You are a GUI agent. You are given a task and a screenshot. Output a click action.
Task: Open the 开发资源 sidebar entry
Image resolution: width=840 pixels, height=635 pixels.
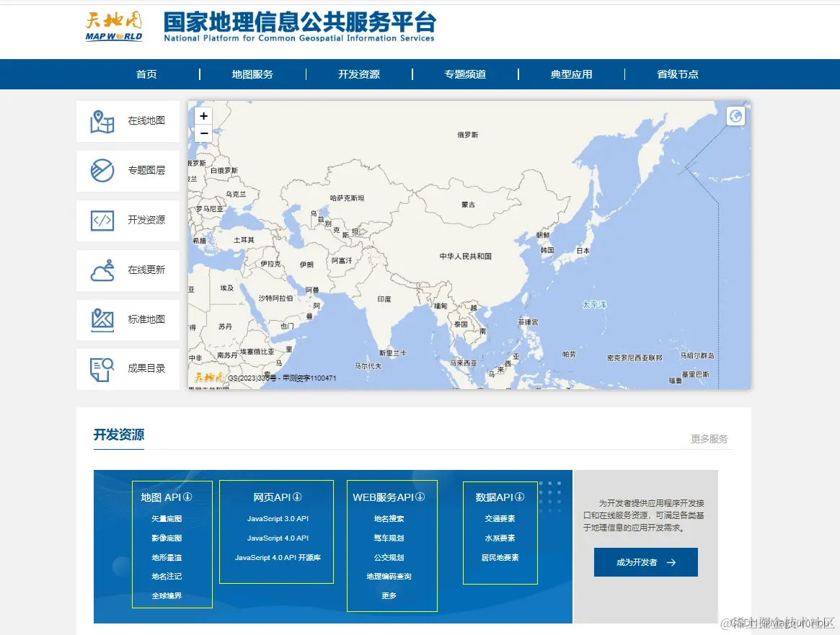point(128,221)
